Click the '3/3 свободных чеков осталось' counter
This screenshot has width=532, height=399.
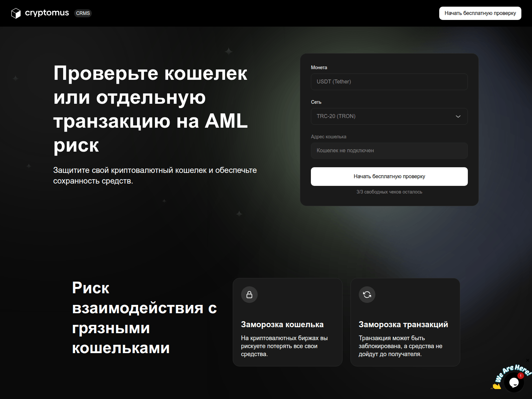point(389,192)
